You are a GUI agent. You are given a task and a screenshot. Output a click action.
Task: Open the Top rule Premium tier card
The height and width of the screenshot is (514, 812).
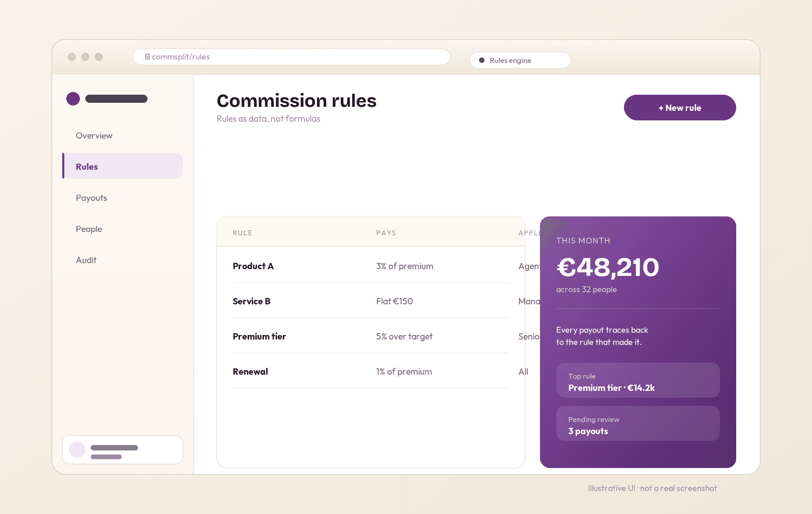tap(638, 380)
